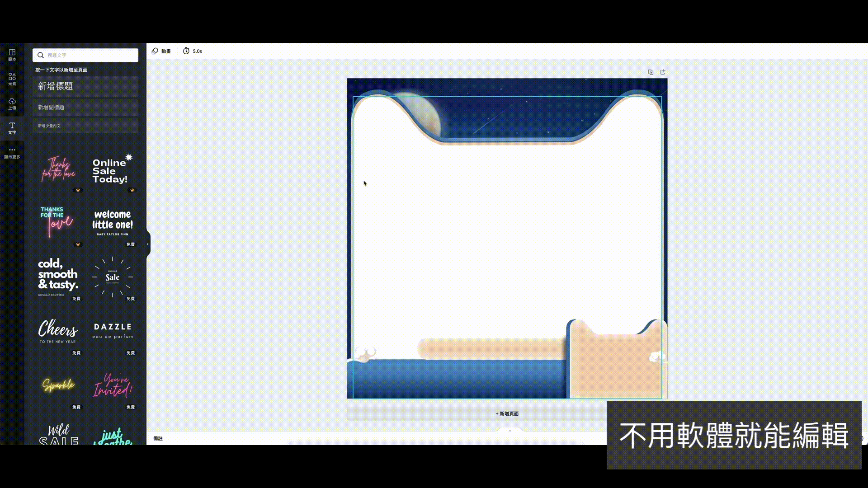Click the magnifier icon in search box

[41, 55]
